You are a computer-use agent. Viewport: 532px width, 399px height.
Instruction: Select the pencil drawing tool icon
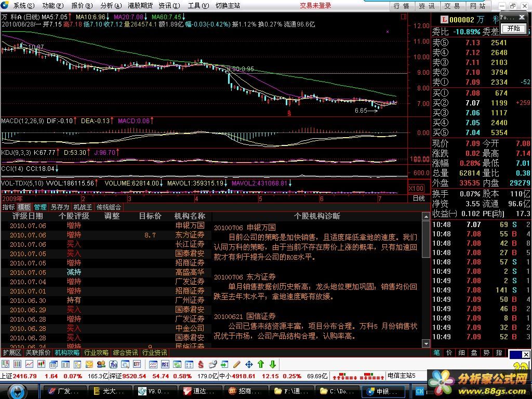point(237,364)
